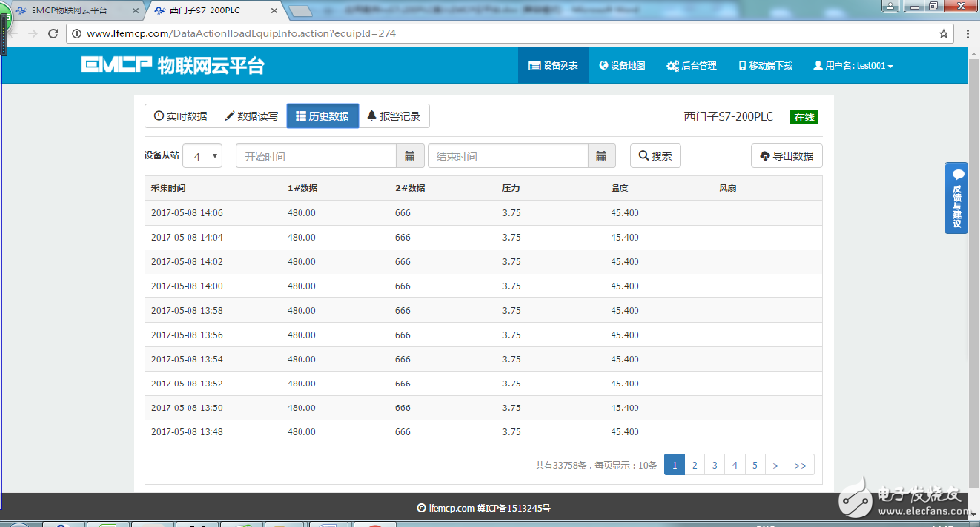Click the 开始时间 start time input field
The image size is (980, 527).
pyautogui.click(x=316, y=156)
